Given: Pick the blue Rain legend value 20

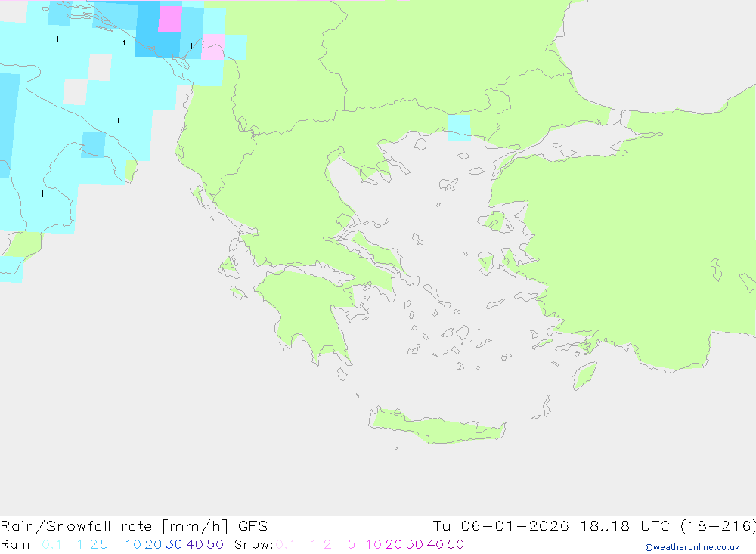Looking at the screenshot, I should [153, 544].
